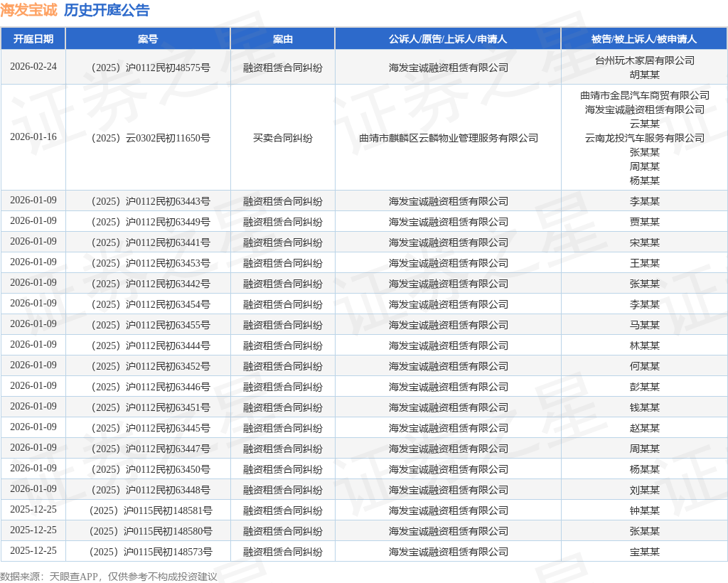Click plaintiff 曲靖市麒麟区云麟物业管理服务有限公司
The width and height of the screenshot is (728, 583).
click(449, 139)
